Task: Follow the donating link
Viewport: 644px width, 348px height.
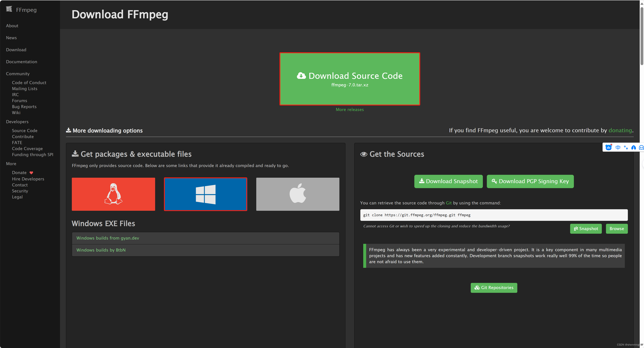Action: click(x=620, y=130)
